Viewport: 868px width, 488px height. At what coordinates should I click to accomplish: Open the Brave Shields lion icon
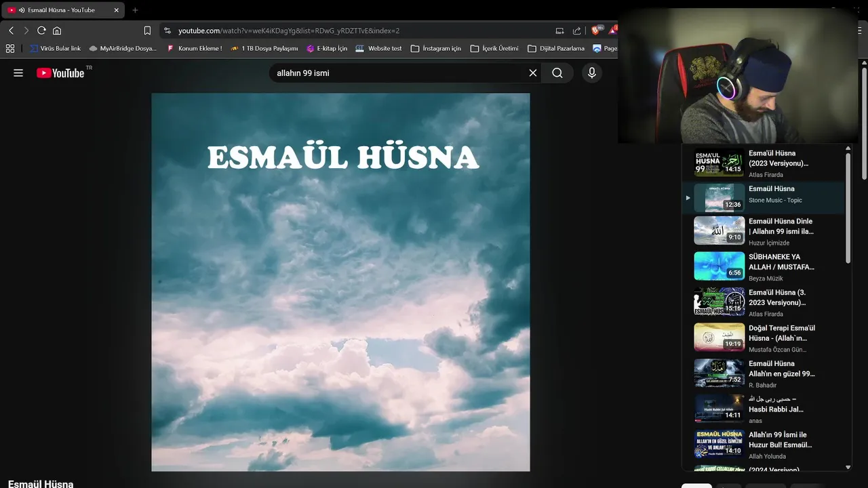tap(596, 30)
